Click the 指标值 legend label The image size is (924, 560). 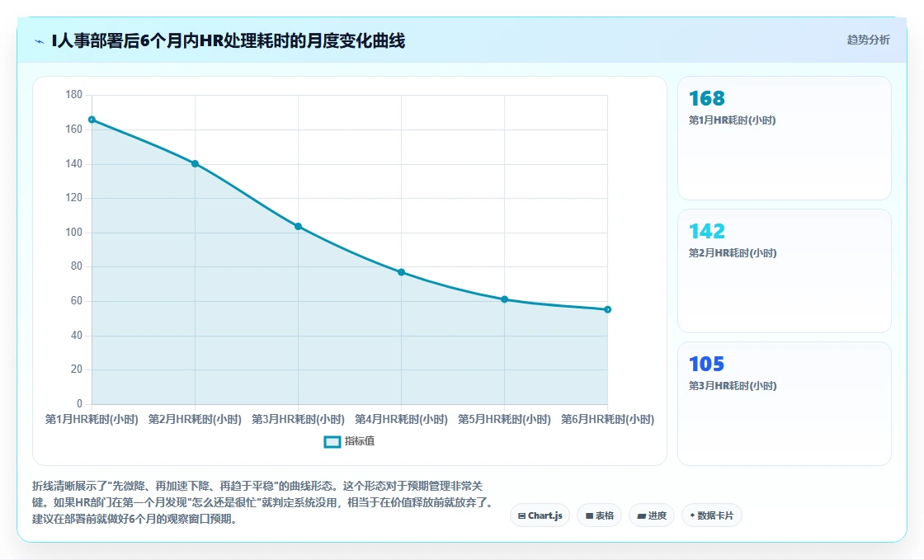360,441
